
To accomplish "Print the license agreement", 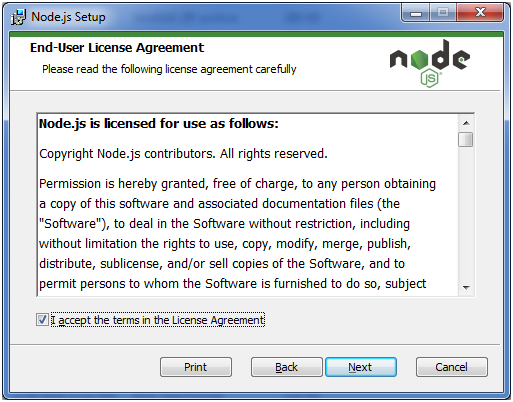I will [x=196, y=367].
